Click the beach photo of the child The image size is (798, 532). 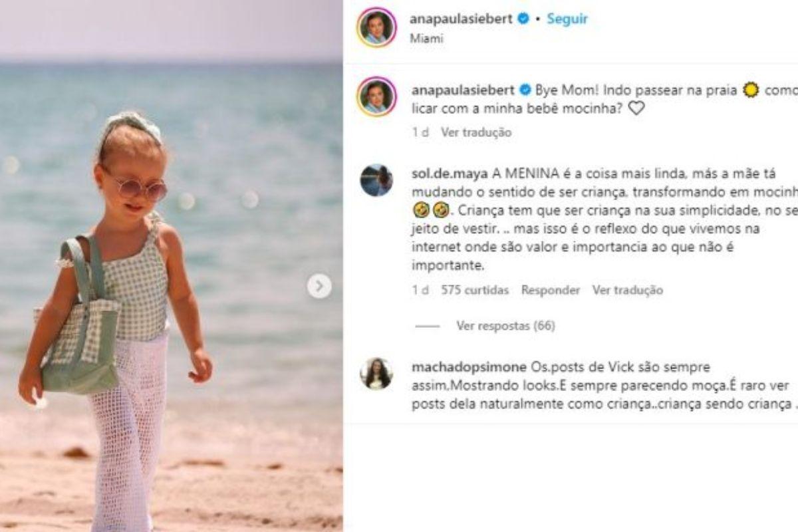coord(171,266)
